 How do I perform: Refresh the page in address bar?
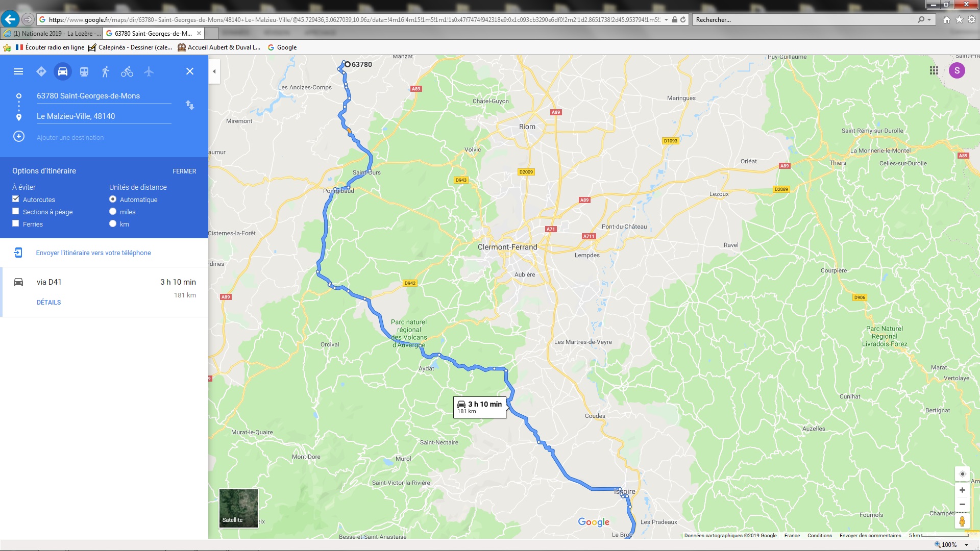[x=683, y=19]
